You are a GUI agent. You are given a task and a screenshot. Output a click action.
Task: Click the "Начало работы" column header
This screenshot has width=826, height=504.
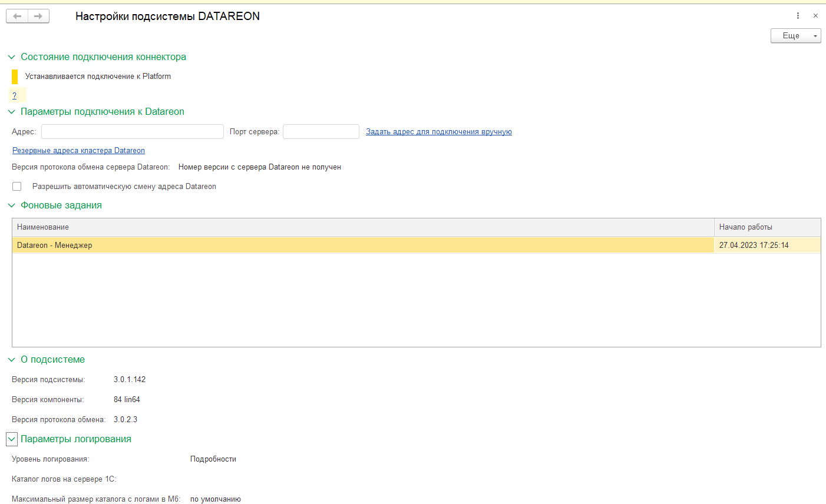766,227
